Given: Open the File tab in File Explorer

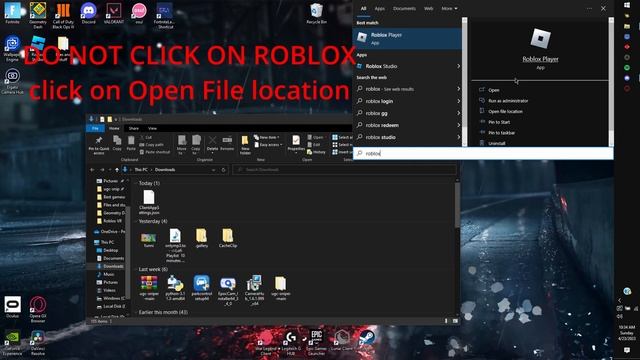Looking at the screenshot, I should pyautogui.click(x=95, y=129).
